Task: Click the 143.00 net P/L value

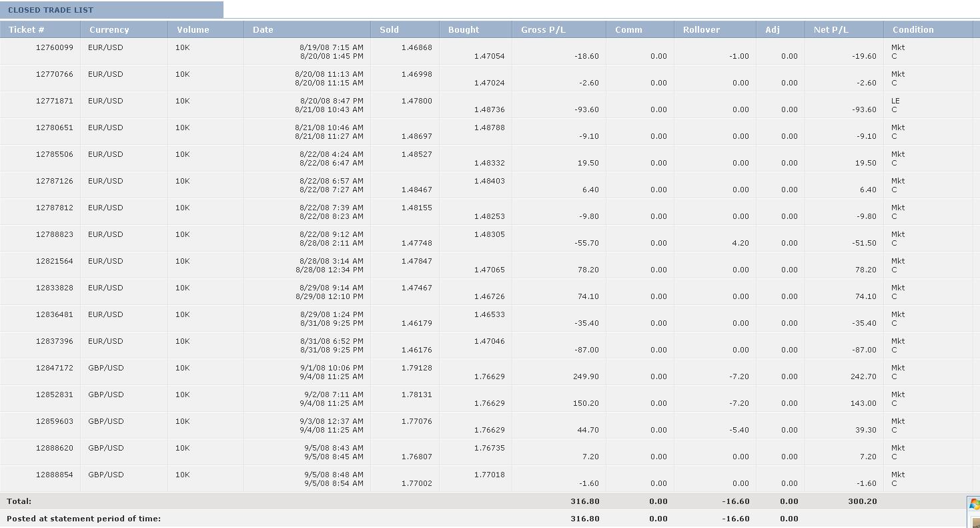Action: click(863, 403)
